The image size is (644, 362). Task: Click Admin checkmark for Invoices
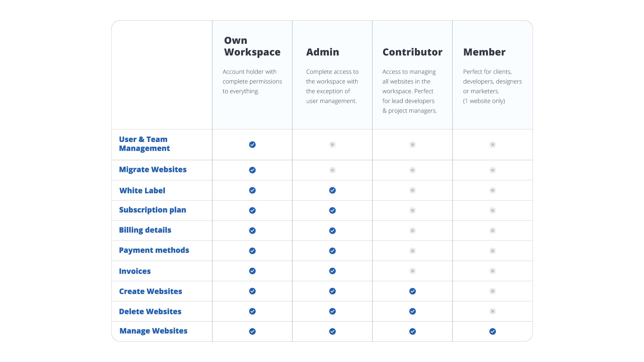click(332, 271)
